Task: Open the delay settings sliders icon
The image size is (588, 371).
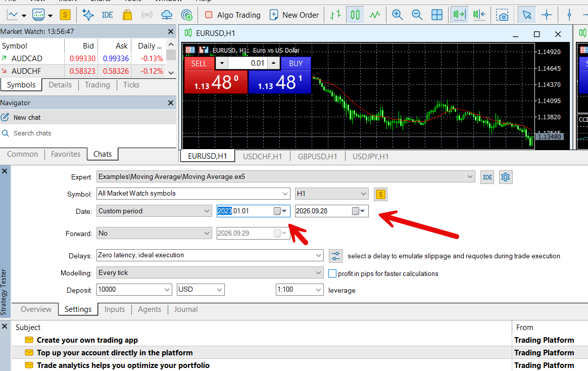Action: (335, 256)
